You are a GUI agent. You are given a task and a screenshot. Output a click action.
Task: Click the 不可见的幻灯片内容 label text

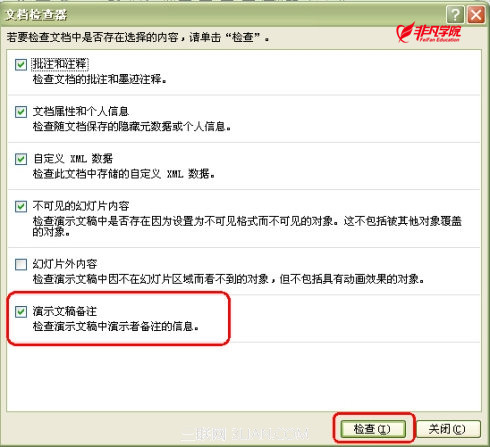[81, 206]
